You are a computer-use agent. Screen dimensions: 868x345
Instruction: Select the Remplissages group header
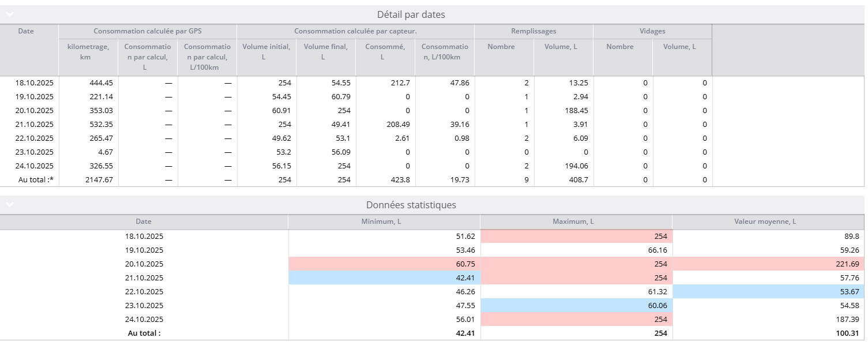pos(533,31)
